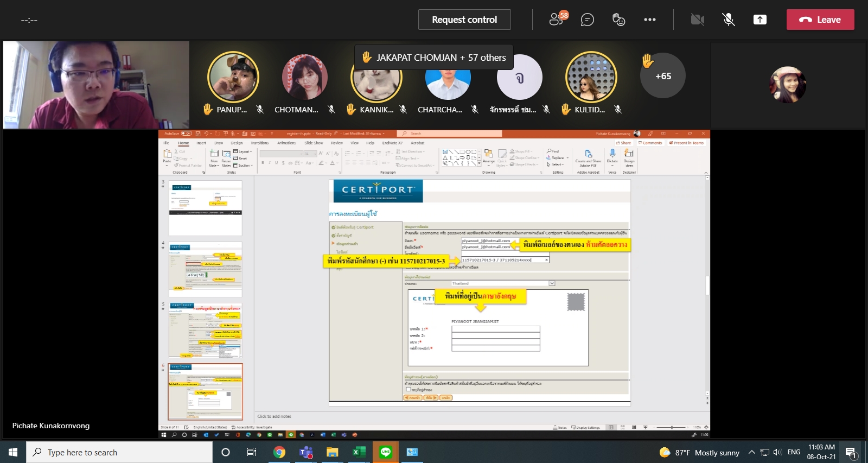Click the Dictate microphone in PowerPoint
Image resolution: width=868 pixels, height=463 pixels.
coord(612,154)
